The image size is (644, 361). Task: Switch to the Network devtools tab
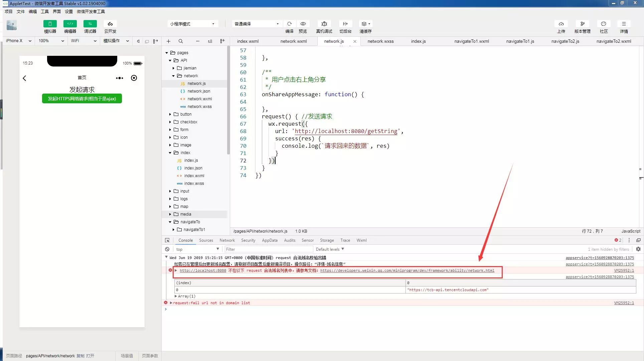(x=227, y=240)
